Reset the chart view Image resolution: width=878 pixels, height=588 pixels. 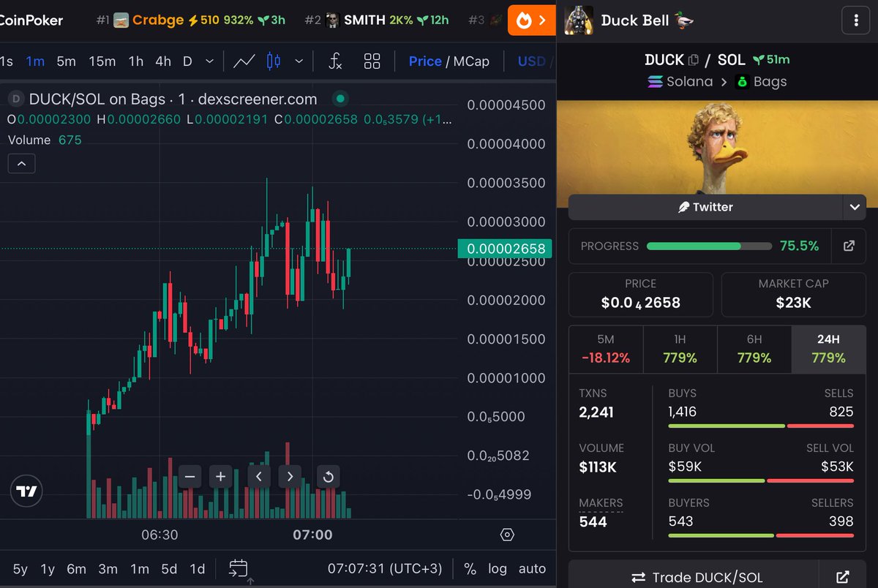click(x=328, y=477)
